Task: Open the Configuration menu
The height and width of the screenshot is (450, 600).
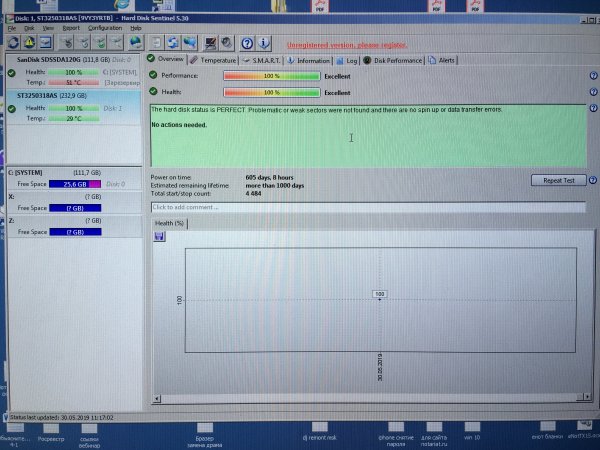Action: pos(105,28)
